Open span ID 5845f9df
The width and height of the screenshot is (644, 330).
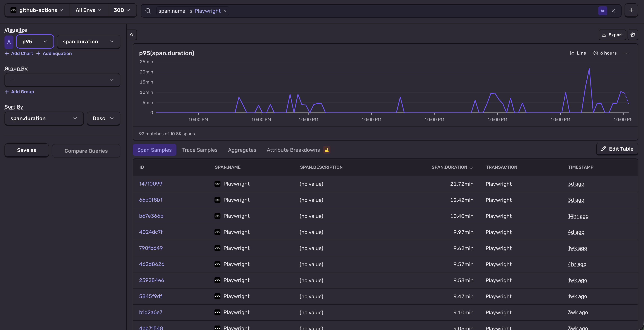pyautogui.click(x=151, y=296)
